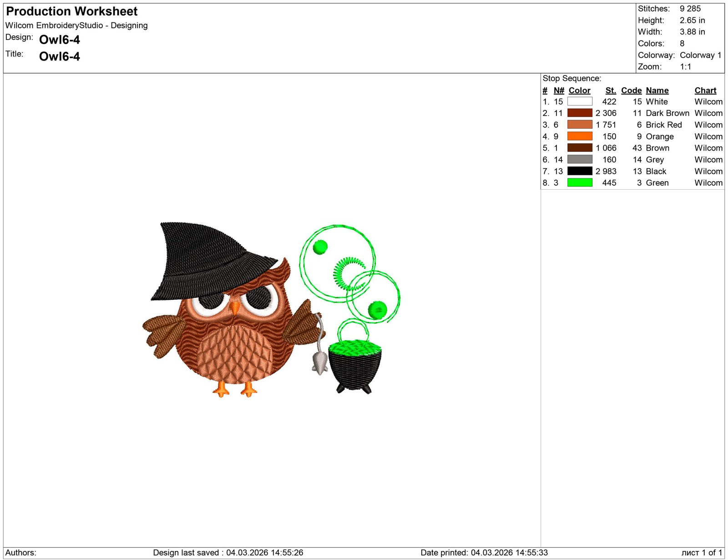Click the Production Worksheet heading
Viewport: 728px width, 560px height.
point(72,11)
